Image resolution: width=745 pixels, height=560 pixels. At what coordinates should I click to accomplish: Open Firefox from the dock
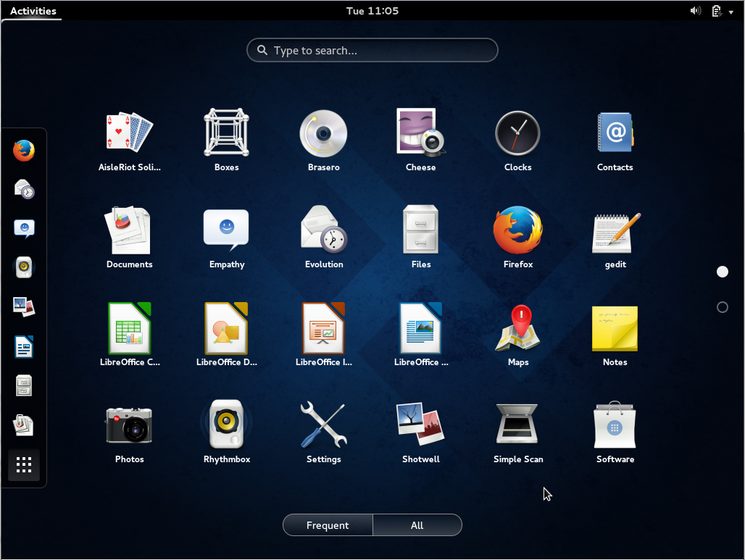[24, 151]
